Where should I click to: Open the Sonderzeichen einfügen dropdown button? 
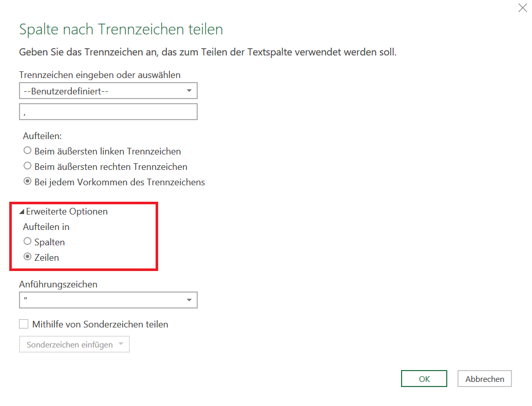click(x=74, y=344)
